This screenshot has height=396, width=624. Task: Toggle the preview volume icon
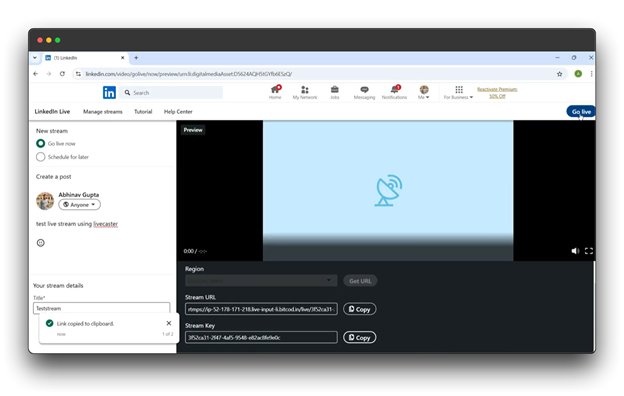tap(575, 251)
